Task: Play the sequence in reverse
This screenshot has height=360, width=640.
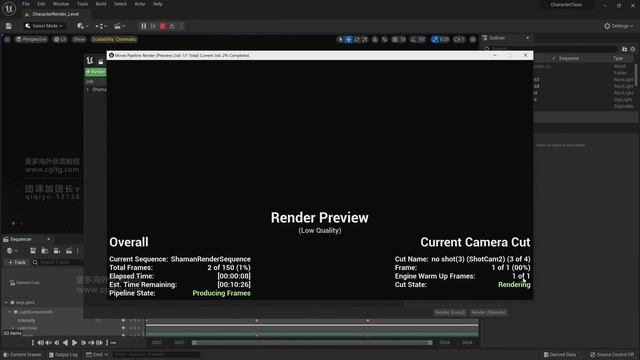Action: [x=65, y=343]
